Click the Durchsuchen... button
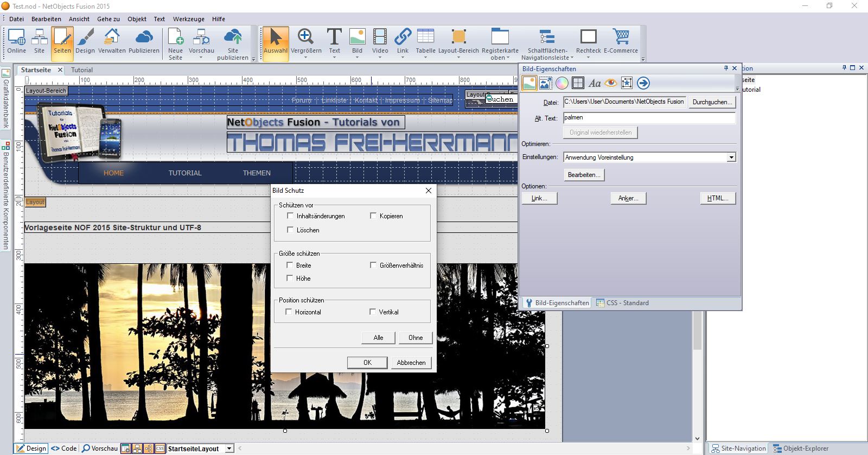 (712, 102)
